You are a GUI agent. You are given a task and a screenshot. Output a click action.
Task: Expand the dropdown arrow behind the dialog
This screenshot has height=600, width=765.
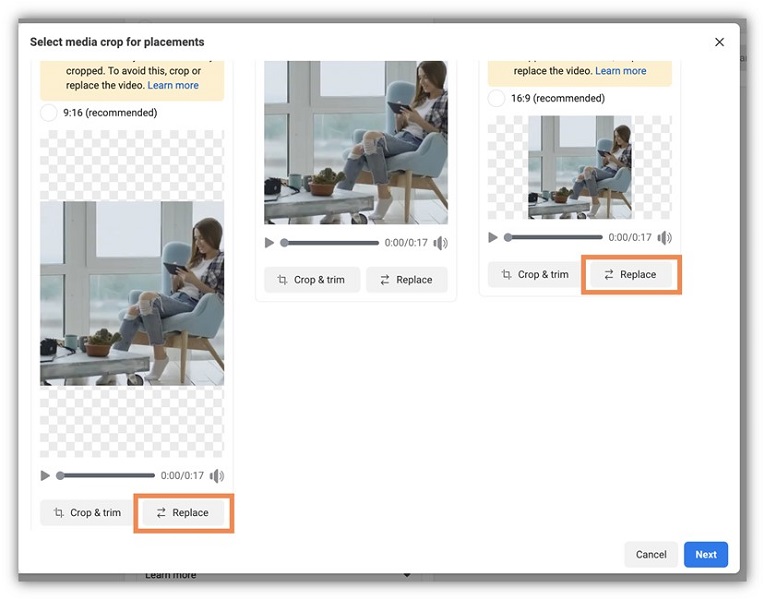click(x=407, y=576)
